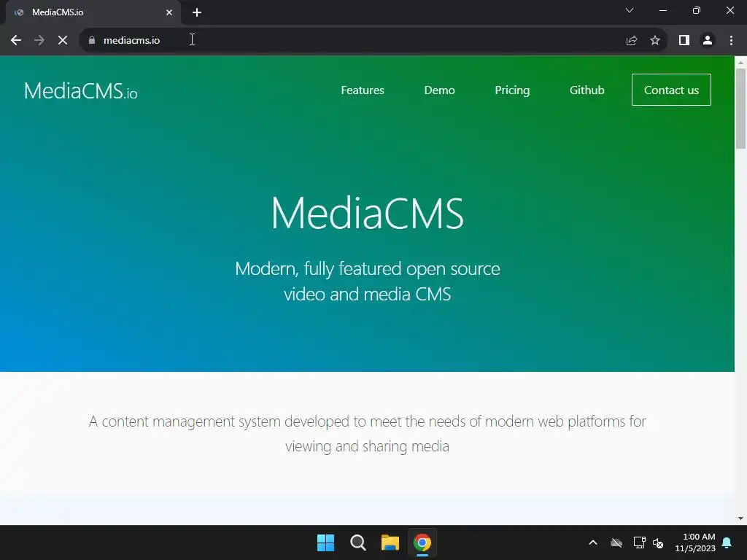Click the page vertical scrollbar thumb
The height and width of the screenshot is (560, 747).
point(740,109)
